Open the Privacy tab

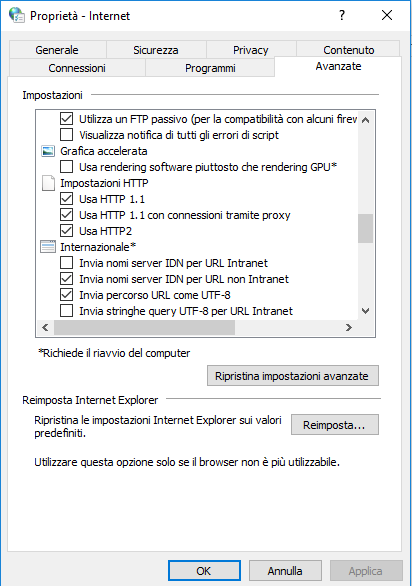tap(251, 50)
